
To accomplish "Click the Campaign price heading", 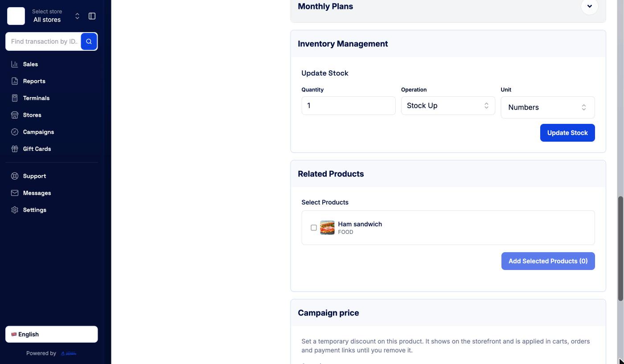I will tap(328, 313).
